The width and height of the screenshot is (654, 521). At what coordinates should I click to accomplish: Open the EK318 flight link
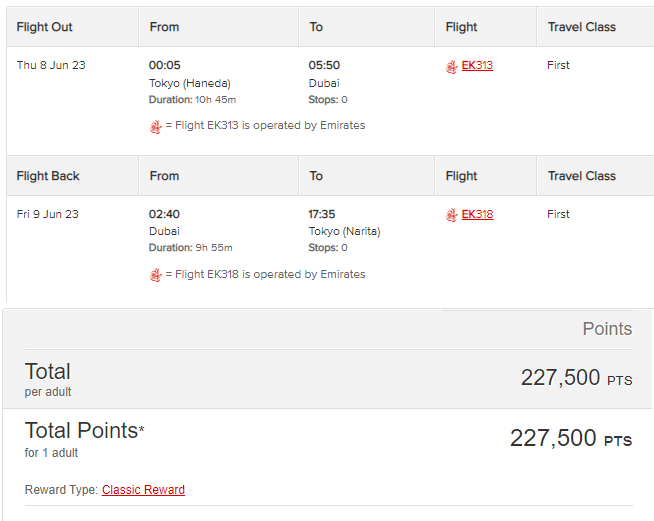coord(477,214)
